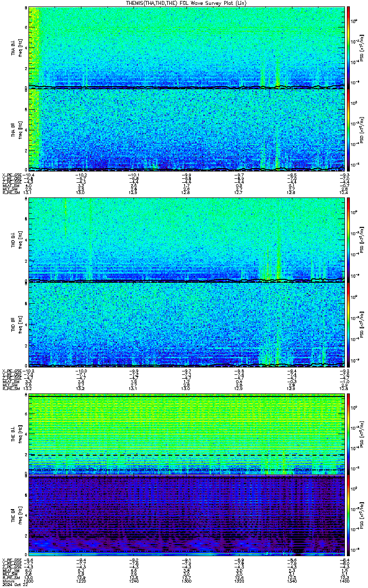Click the color bar beside THA B parallel panel
Screen dimensions: 368x588
tap(348, 130)
